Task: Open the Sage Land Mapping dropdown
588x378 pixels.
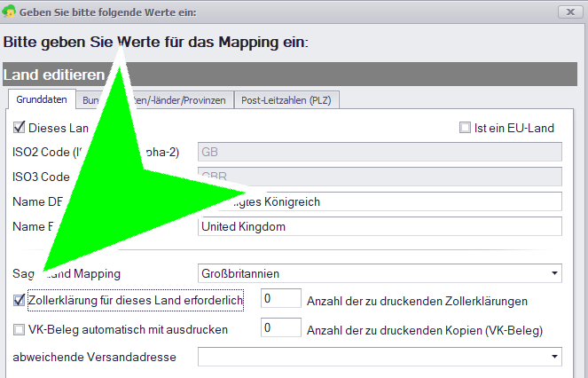Action: click(x=554, y=273)
